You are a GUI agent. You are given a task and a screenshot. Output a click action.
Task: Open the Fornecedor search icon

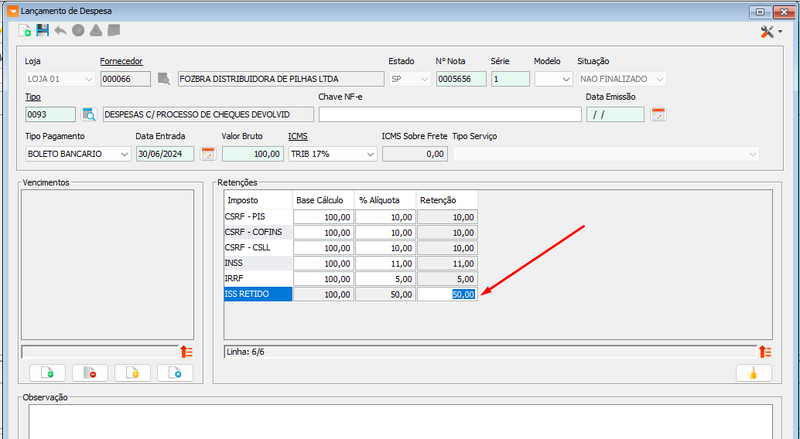[164, 79]
